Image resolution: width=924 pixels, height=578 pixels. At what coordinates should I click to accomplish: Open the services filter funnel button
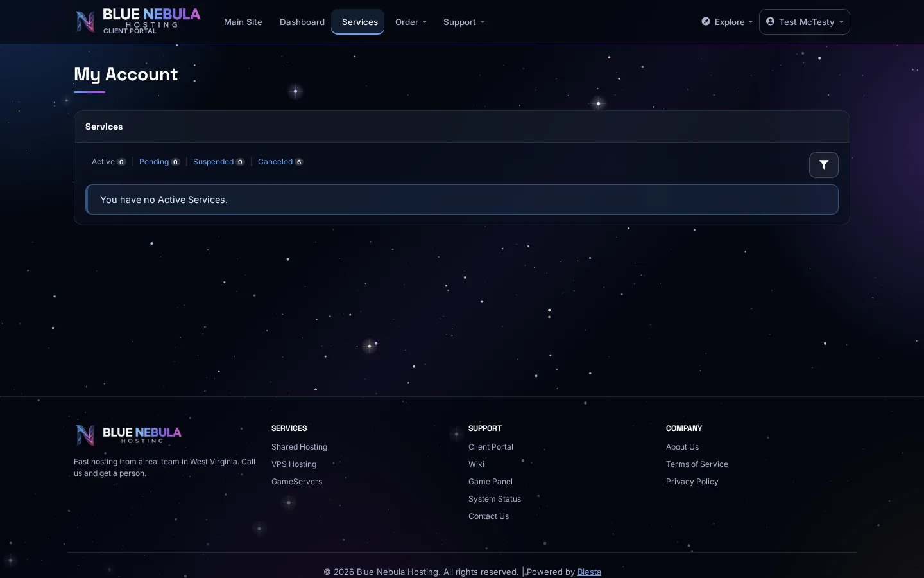click(x=823, y=165)
